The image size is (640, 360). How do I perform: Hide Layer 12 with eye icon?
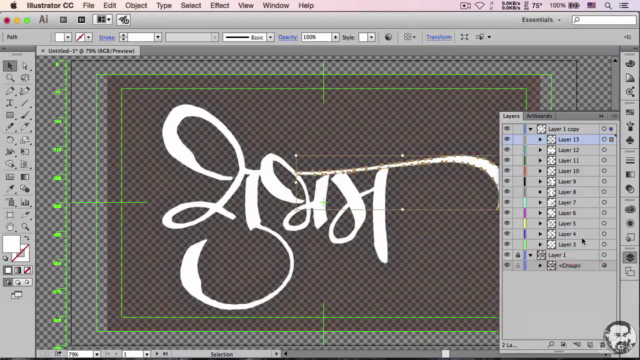point(507,150)
